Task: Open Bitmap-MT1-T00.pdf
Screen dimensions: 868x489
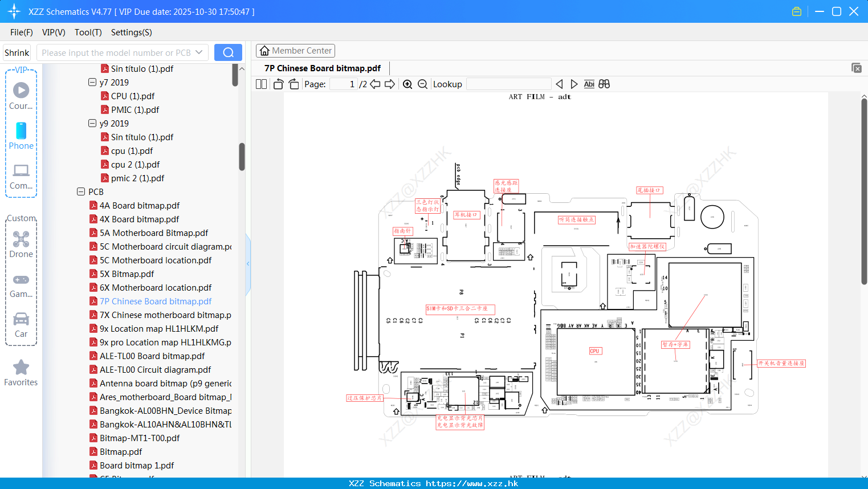Action: (140, 438)
